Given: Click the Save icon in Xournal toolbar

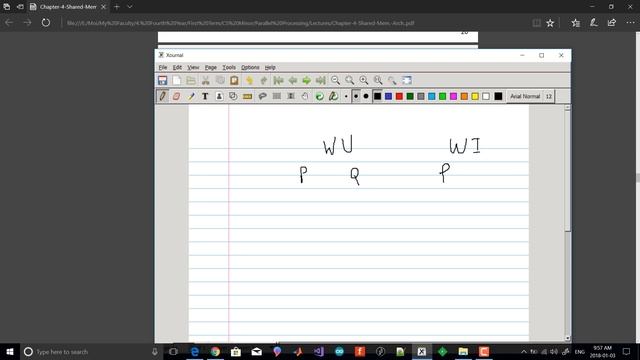Looking at the screenshot, I should (162, 80).
